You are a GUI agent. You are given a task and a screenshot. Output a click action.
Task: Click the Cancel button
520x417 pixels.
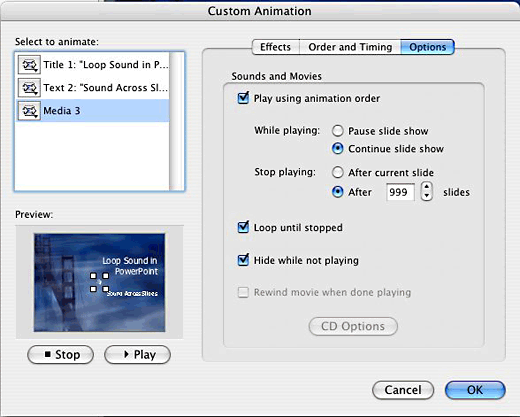pyautogui.click(x=403, y=390)
